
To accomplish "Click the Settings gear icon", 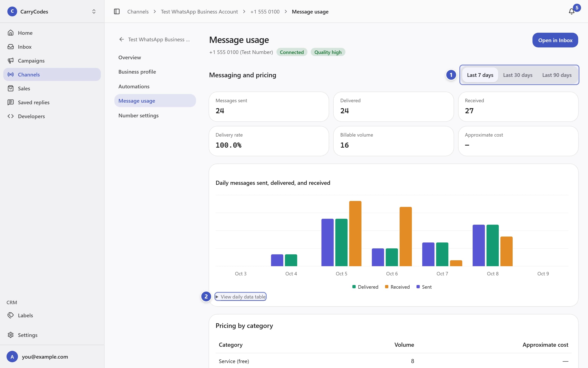I will [x=10, y=335].
